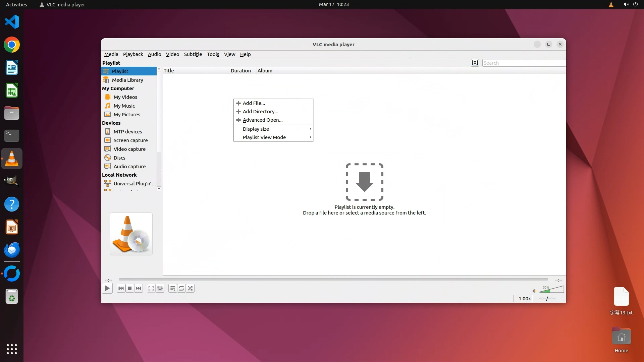
Task: Click the Next media button
Action: [139, 288]
